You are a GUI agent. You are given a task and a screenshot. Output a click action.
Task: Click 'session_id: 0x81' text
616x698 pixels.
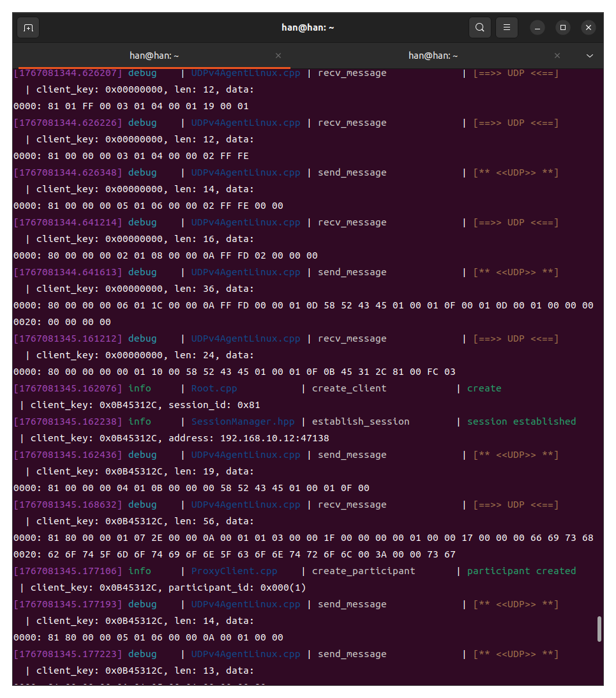[x=214, y=405]
